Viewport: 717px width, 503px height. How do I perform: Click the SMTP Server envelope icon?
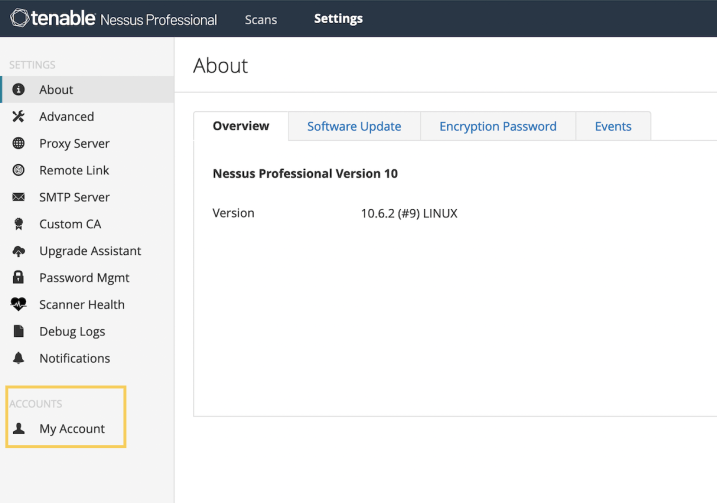pyautogui.click(x=18, y=197)
